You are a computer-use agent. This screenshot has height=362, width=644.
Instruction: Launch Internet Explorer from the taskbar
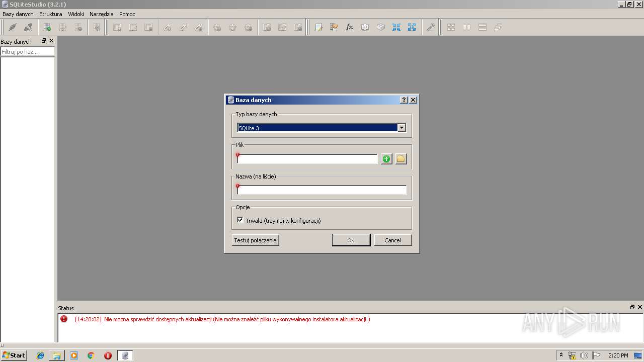40,355
